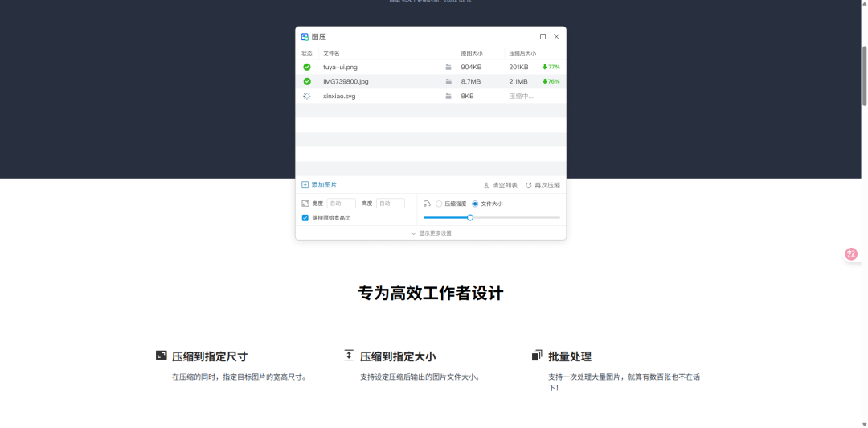Click the unfilled part of slider track
868x428 pixels.
click(x=517, y=217)
